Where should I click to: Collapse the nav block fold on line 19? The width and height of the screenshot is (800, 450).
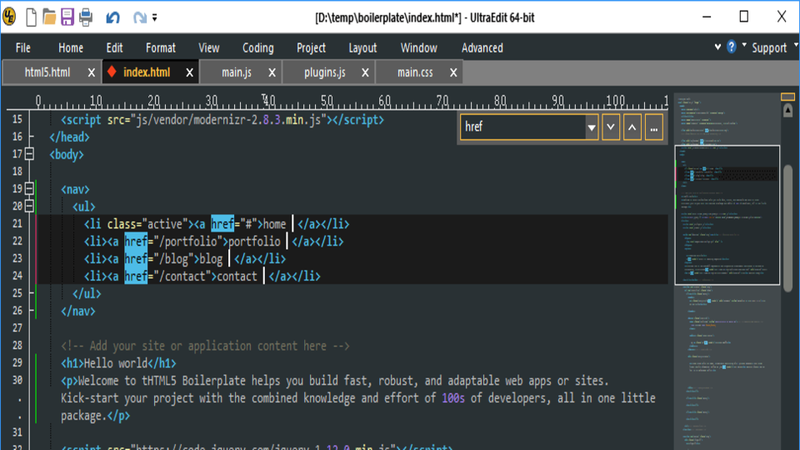pyautogui.click(x=28, y=189)
